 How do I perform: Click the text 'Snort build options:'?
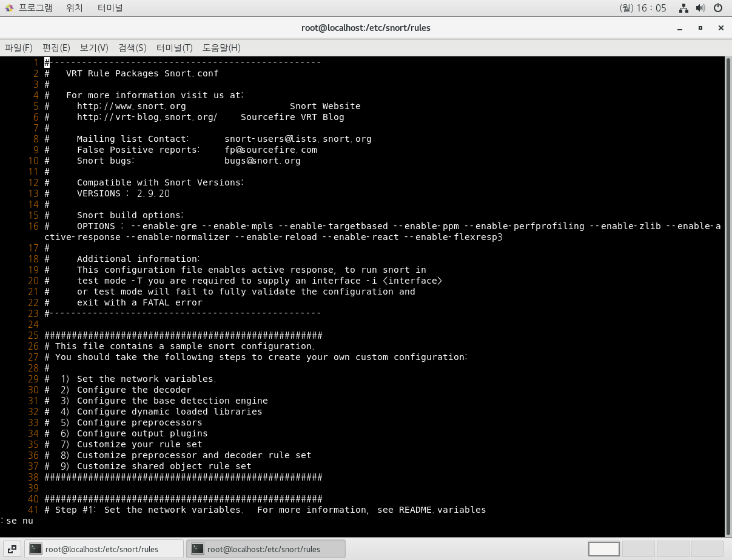tap(130, 215)
